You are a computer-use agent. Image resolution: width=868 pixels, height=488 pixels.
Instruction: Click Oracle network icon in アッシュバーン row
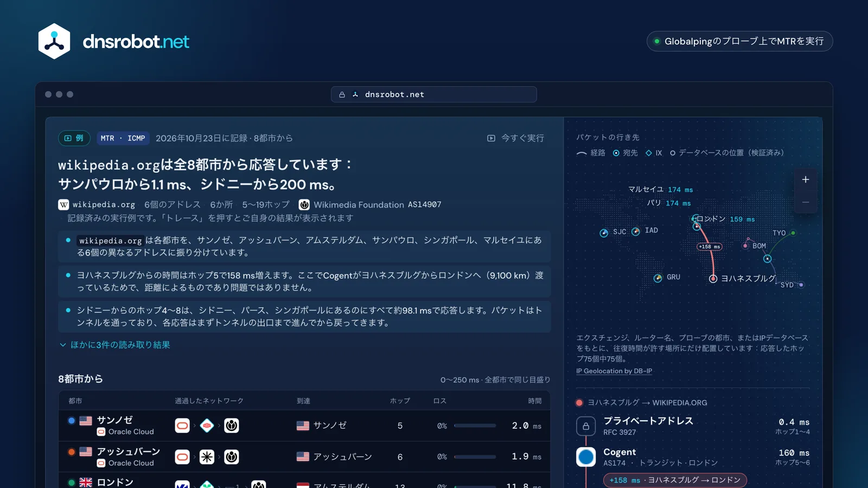[x=182, y=457]
